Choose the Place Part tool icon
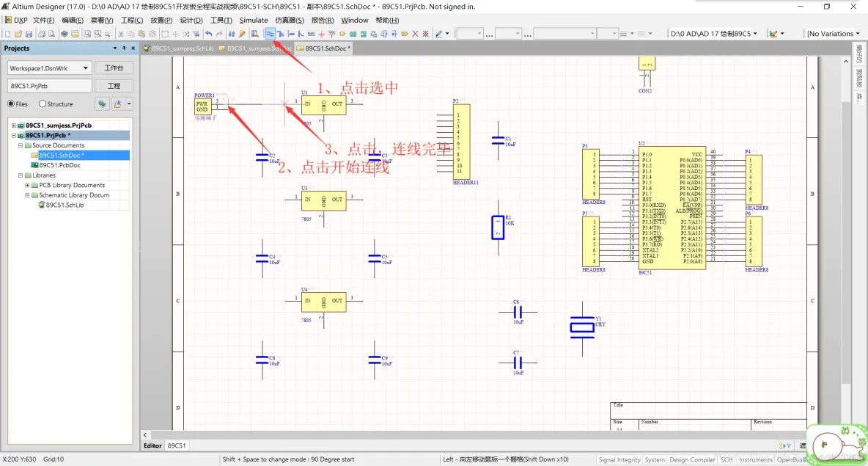This screenshot has width=868, height=466. pyautogui.click(x=342, y=34)
